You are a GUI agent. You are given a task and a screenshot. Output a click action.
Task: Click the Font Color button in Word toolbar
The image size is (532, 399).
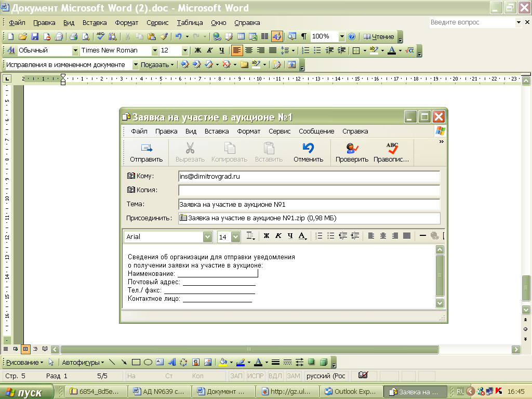click(x=391, y=50)
